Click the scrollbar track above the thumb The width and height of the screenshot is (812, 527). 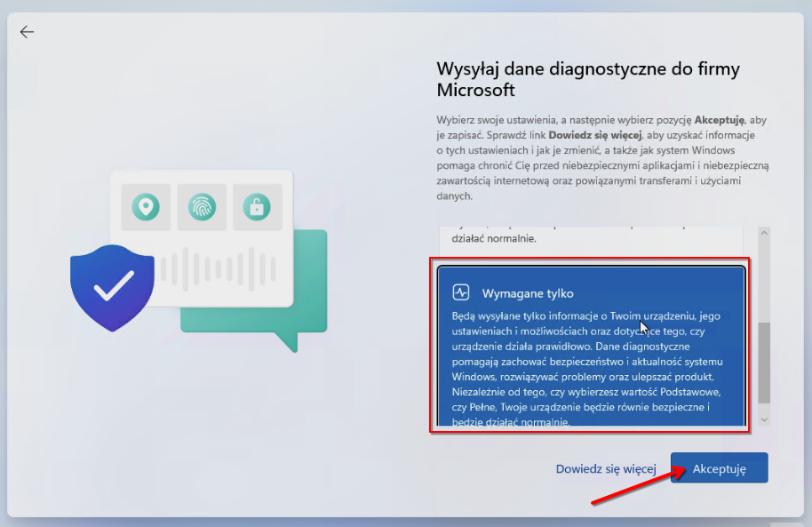(763, 275)
